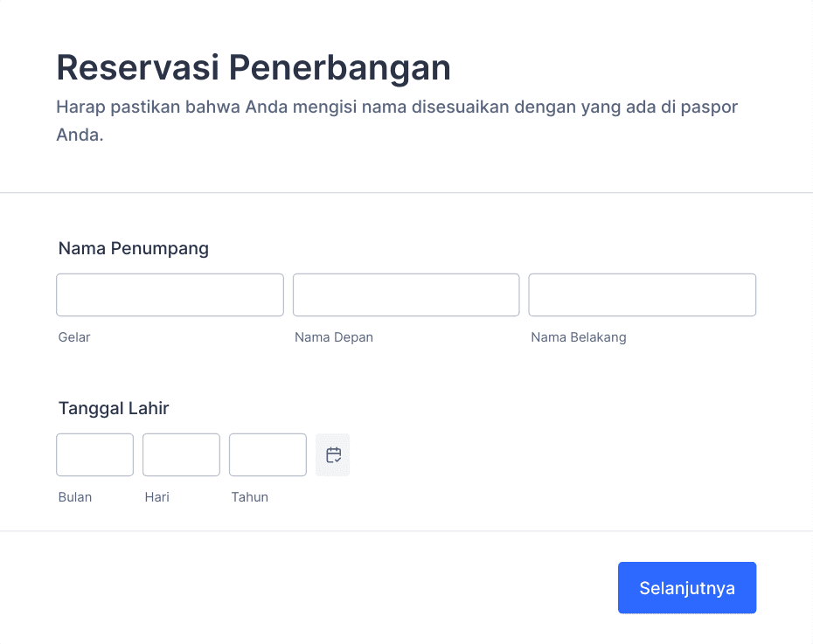Image resolution: width=813 pixels, height=644 pixels.
Task: Click the Gelar sublabel text
Action: (74, 337)
